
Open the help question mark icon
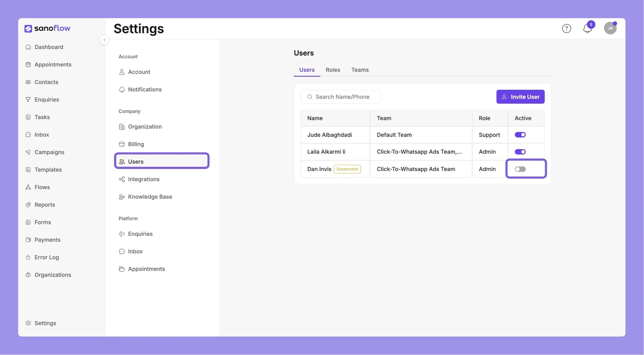point(567,28)
